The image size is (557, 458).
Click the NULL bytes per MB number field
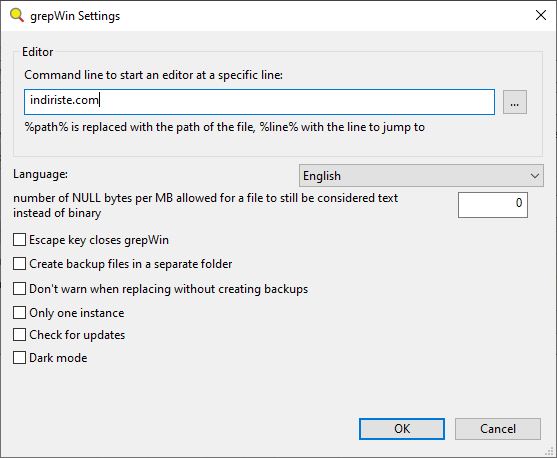pos(493,205)
